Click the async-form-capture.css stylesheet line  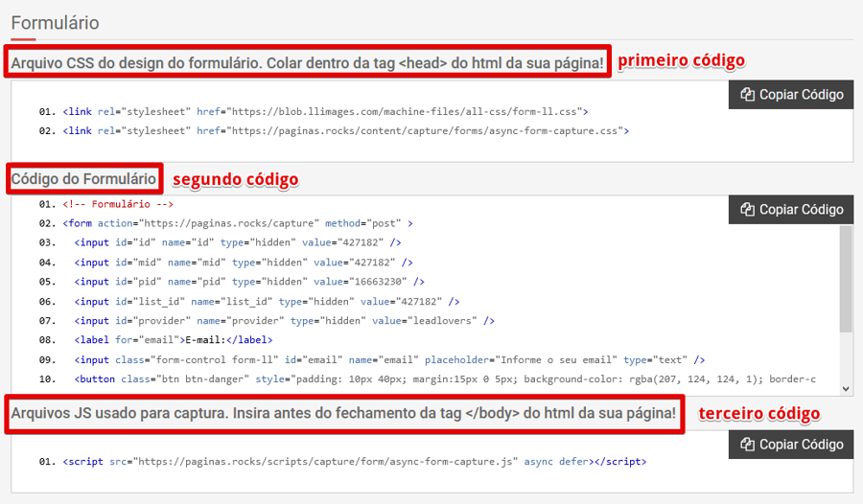tap(345, 130)
